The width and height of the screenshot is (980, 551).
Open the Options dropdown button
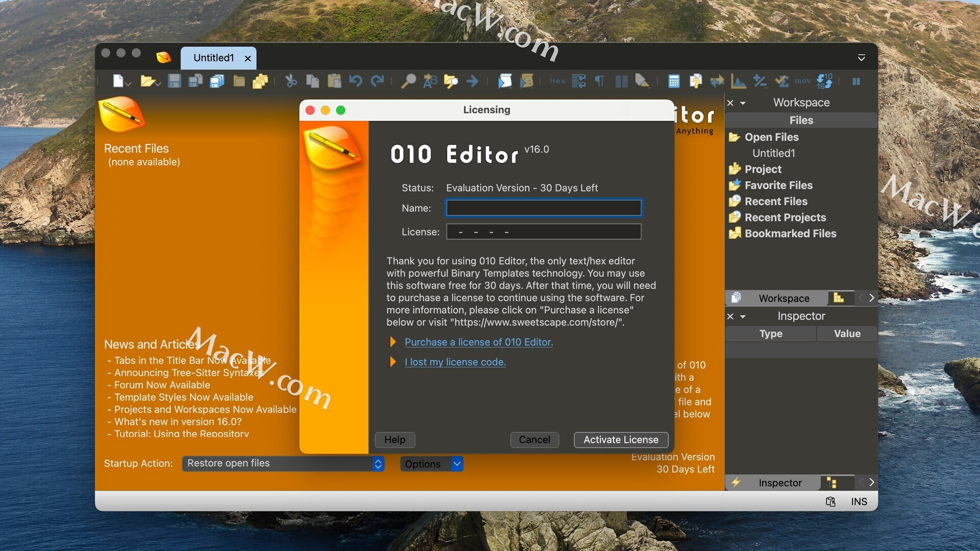pos(431,464)
